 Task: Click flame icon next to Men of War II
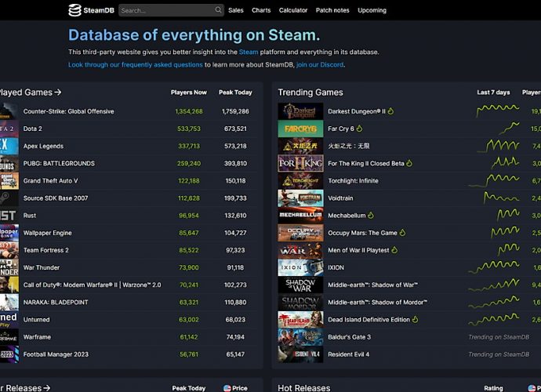394,250
